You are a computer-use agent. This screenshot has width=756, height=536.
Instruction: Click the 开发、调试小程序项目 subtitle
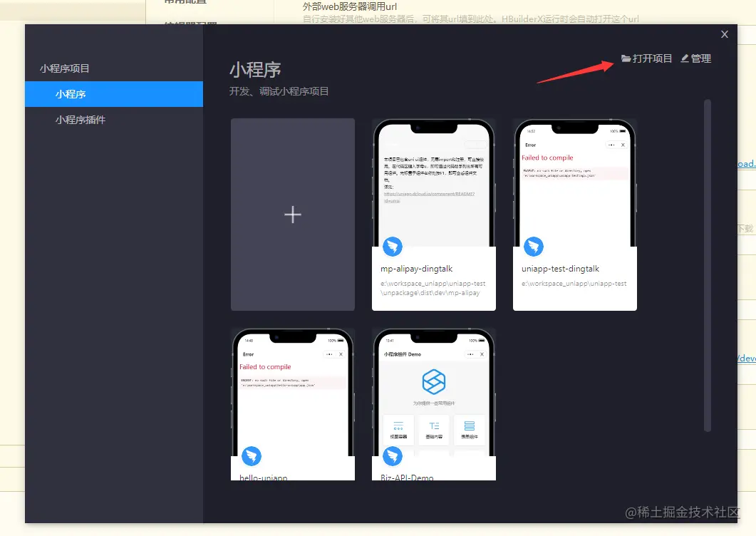tap(279, 91)
